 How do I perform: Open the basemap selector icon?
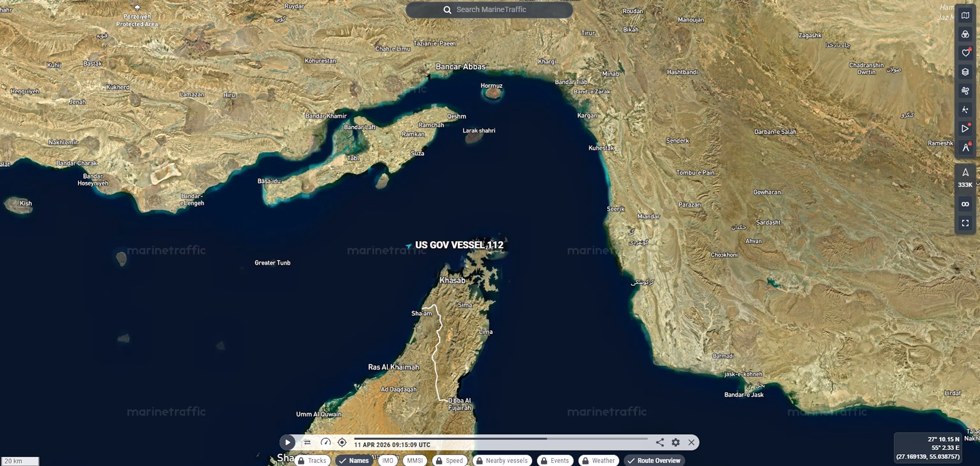coord(965,15)
